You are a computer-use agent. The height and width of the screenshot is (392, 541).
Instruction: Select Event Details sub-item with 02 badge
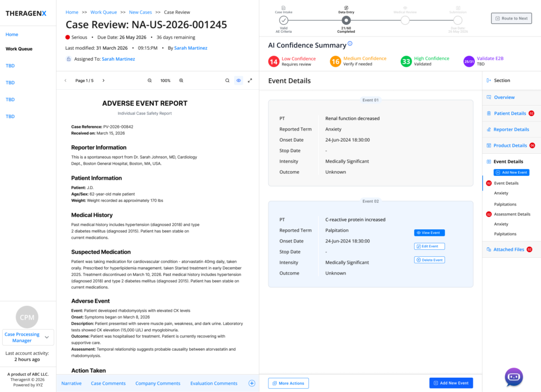click(x=506, y=183)
